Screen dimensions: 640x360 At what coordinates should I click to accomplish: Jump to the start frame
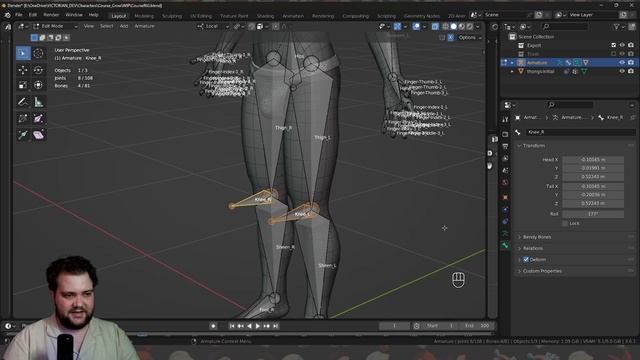232,326
